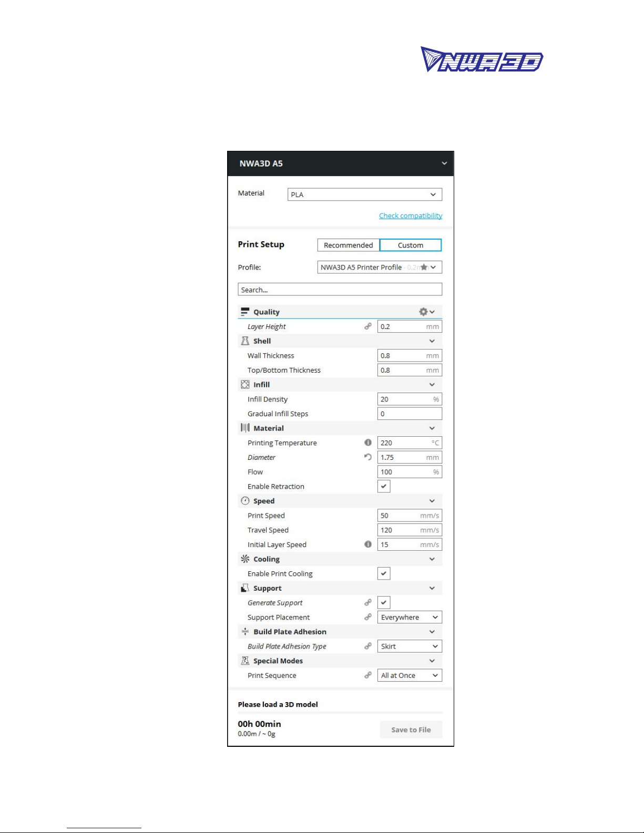Collapse the Build Plate Adhesion section

pyautogui.click(x=432, y=632)
